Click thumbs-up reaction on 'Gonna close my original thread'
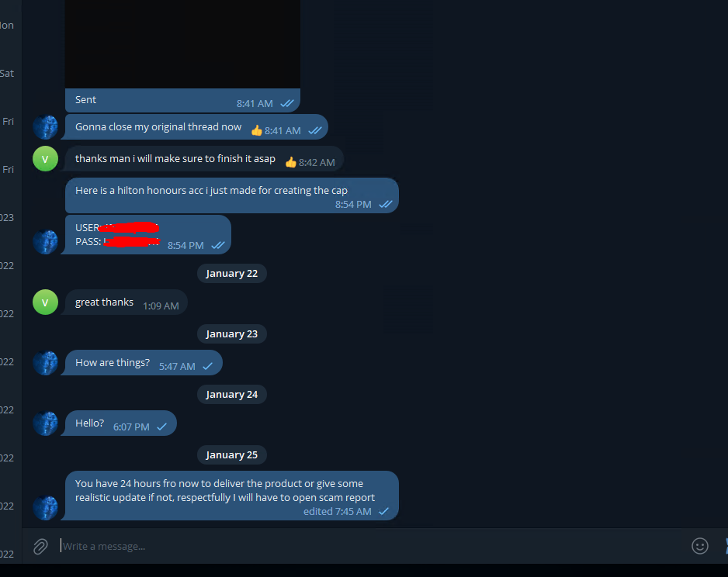The height and width of the screenshot is (577, 728). [257, 130]
